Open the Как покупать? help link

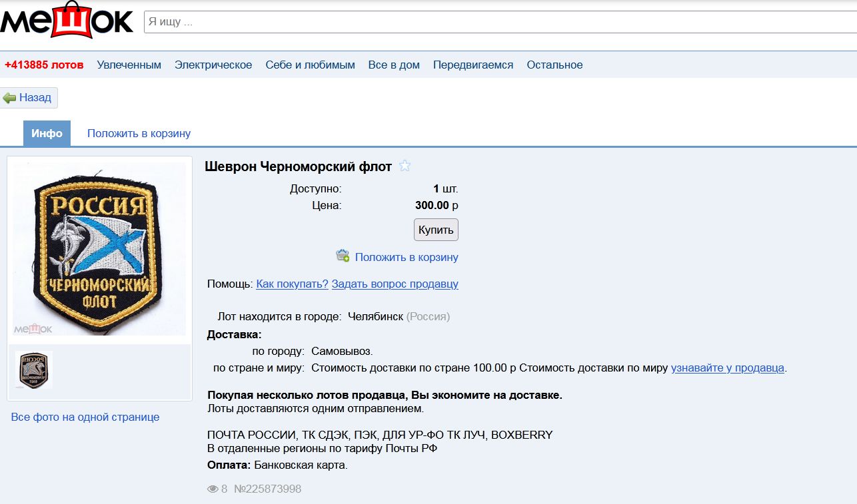click(x=292, y=284)
